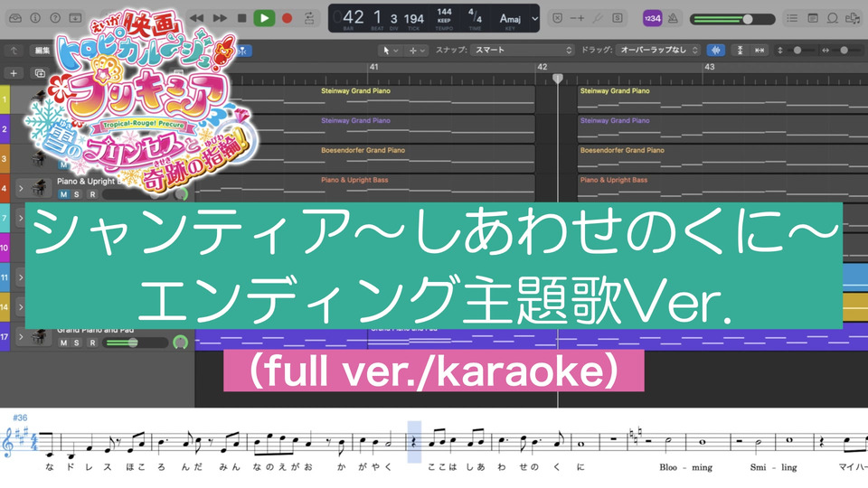The height and width of the screenshot is (488, 868).
Task: Click the track 17 piano icon
Action: pos(39,336)
